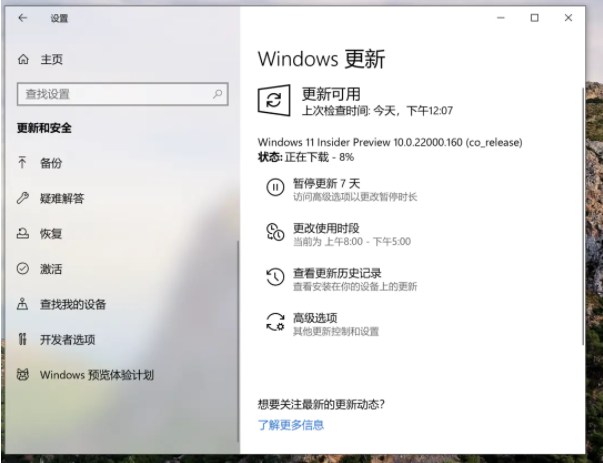This screenshot has height=463, width=603.
Task: Open 高级选项 settings
Action: tap(315, 318)
